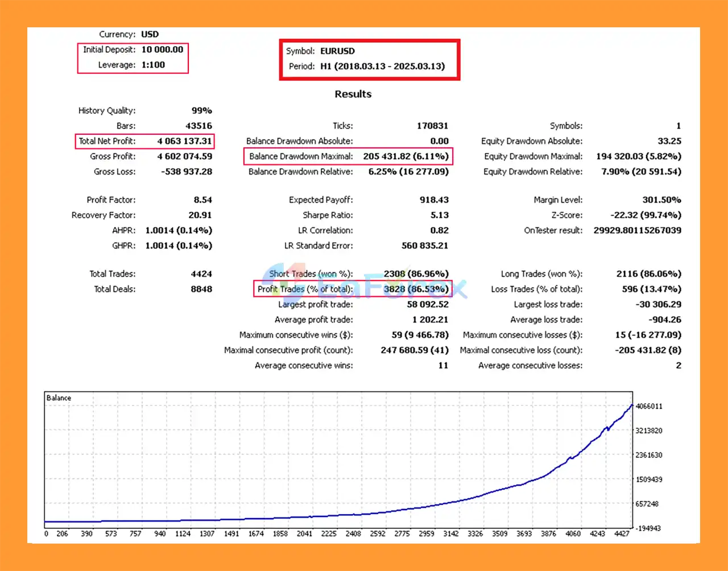Image resolution: width=728 pixels, height=571 pixels.
Task: Select the Sharpe Ratio value 5.13
Action: (x=440, y=215)
